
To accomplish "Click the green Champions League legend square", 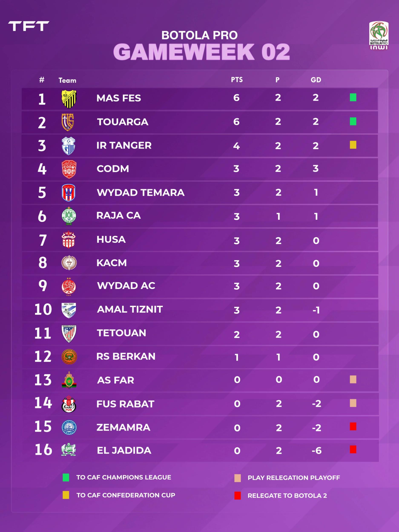I will [x=66, y=477].
